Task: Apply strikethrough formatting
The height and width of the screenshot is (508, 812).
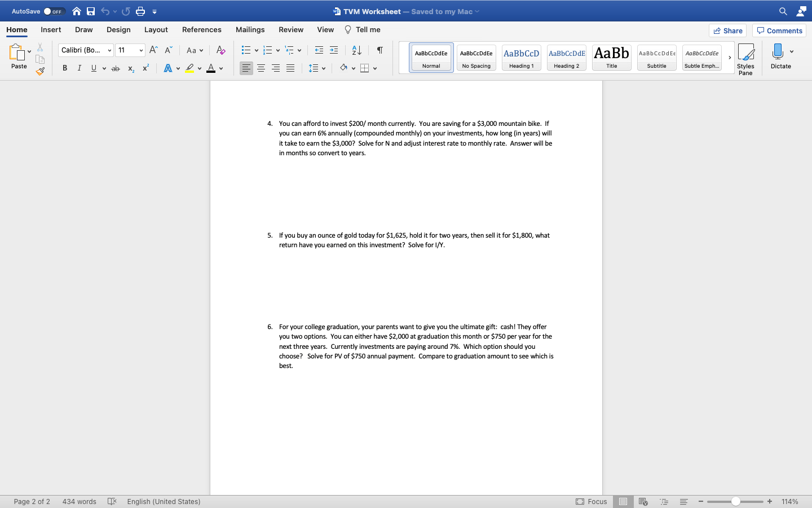Action: pyautogui.click(x=116, y=68)
